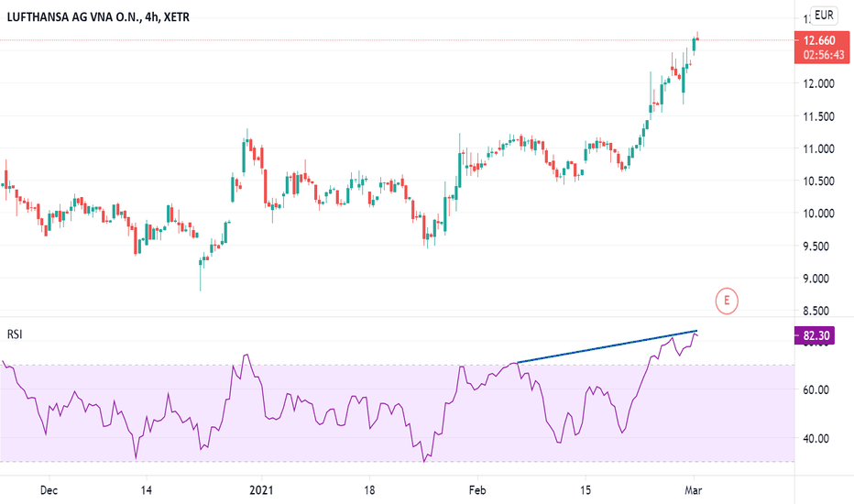Click the RSI indicator label
The height and width of the screenshot is (504, 854).
pos(15,334)
